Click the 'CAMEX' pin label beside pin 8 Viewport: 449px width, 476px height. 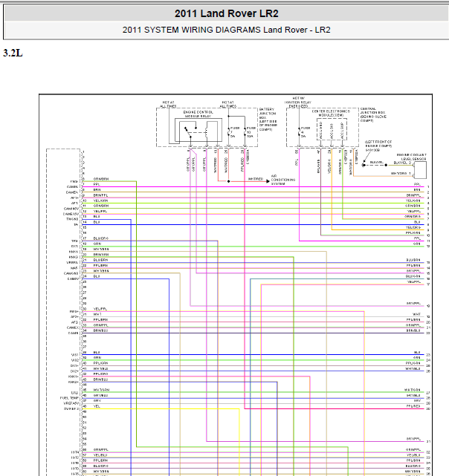(72, 192)
